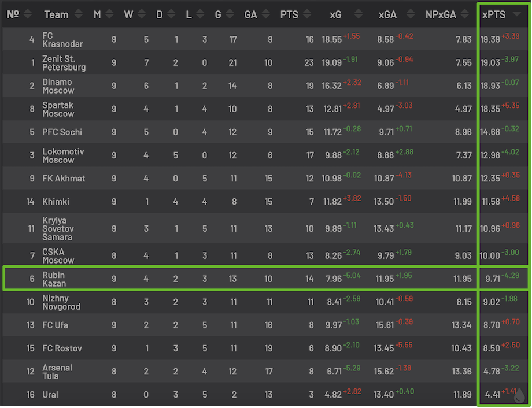The height and width of the screenshot is (408, 532).
Task: Click the sort arrows next to PTS header
Action: (308, 15)
